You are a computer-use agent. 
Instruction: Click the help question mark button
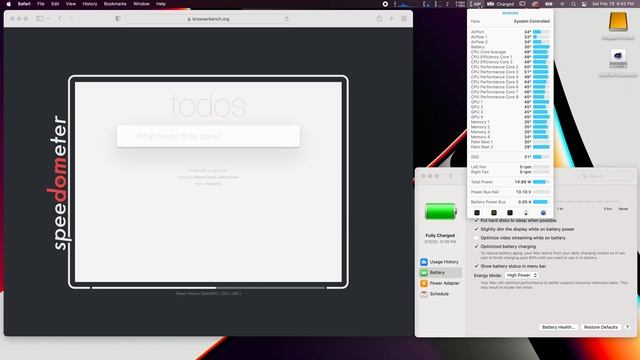(627, 327)
